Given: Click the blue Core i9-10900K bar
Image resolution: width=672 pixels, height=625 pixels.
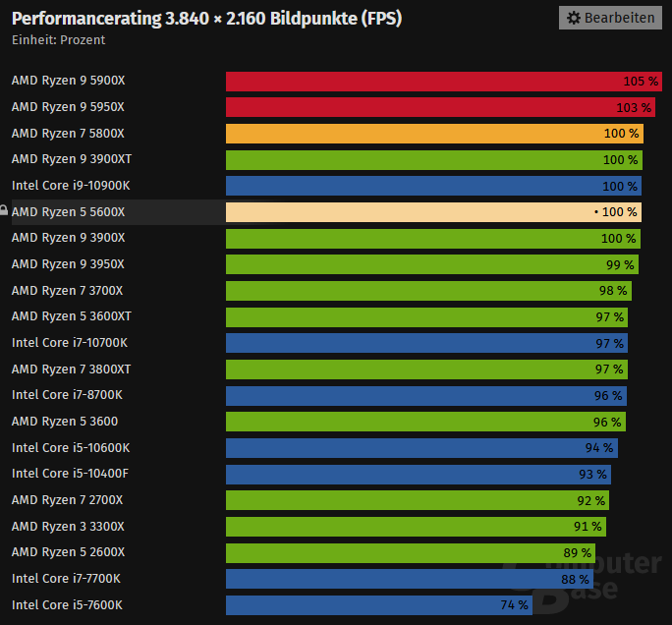Looking at the screenshot, I should (x=433, y=186).
